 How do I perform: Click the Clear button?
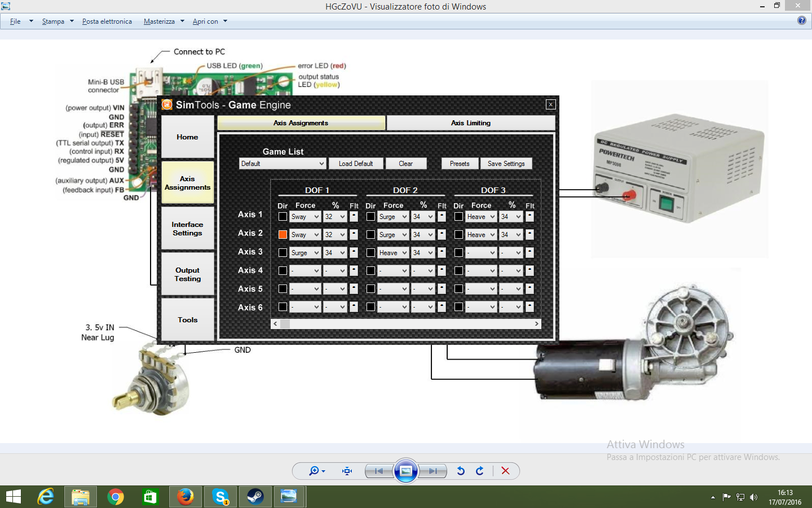coord(406,164)
